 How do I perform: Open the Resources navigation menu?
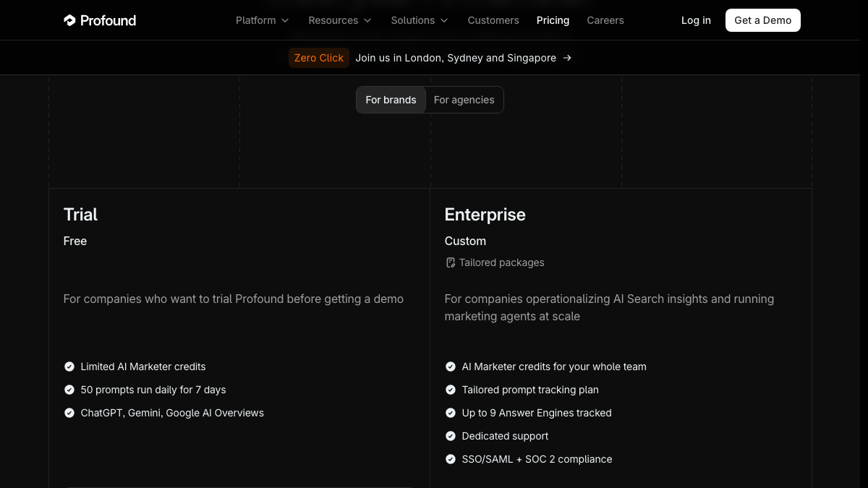(340, 20)
